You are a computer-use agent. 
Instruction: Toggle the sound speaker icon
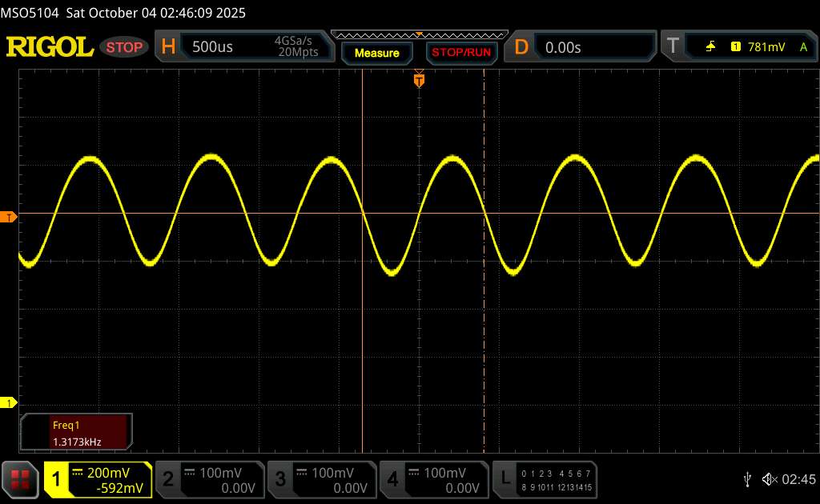point(769,479)
